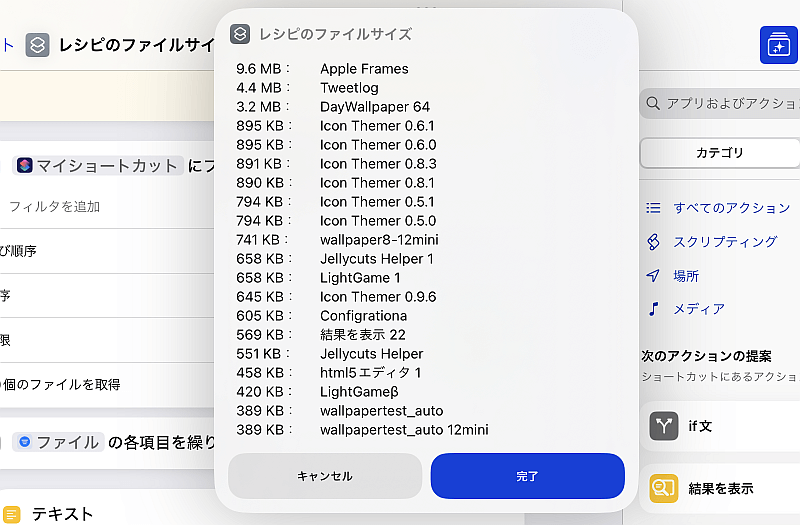Click the location arrow icon
The height and width of the screenshot is (525, 800).
[653, 276]
